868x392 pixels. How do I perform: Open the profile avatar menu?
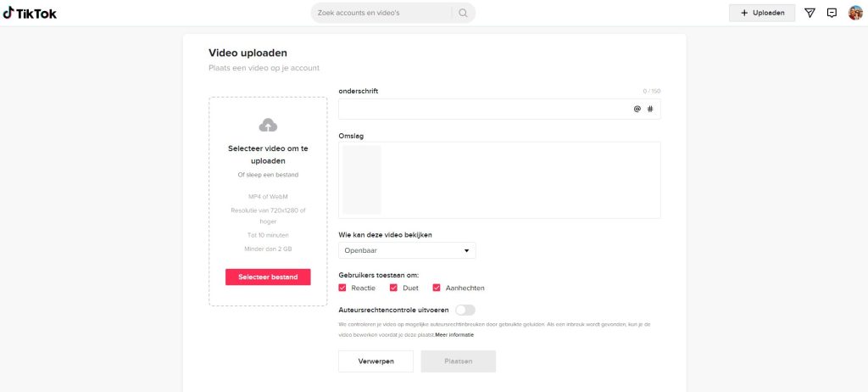point(855,13)
